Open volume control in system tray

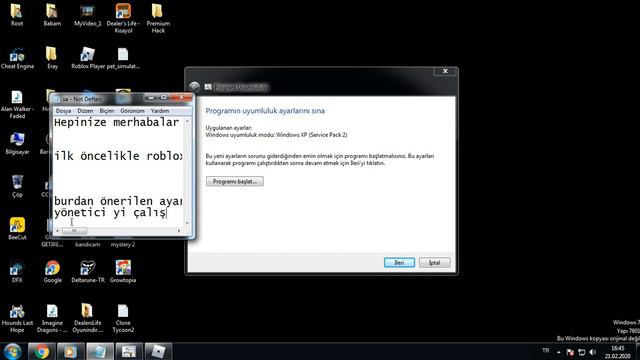(x=593, y=352)
